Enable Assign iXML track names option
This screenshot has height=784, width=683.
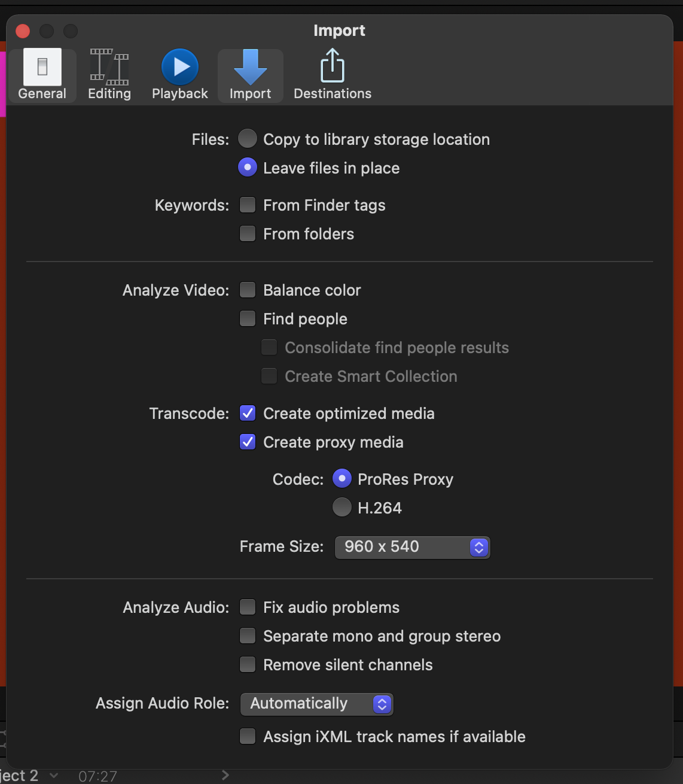coord(248,737)
